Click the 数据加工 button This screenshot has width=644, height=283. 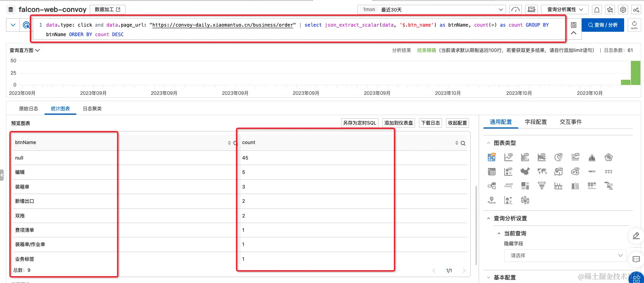(108, 10)
